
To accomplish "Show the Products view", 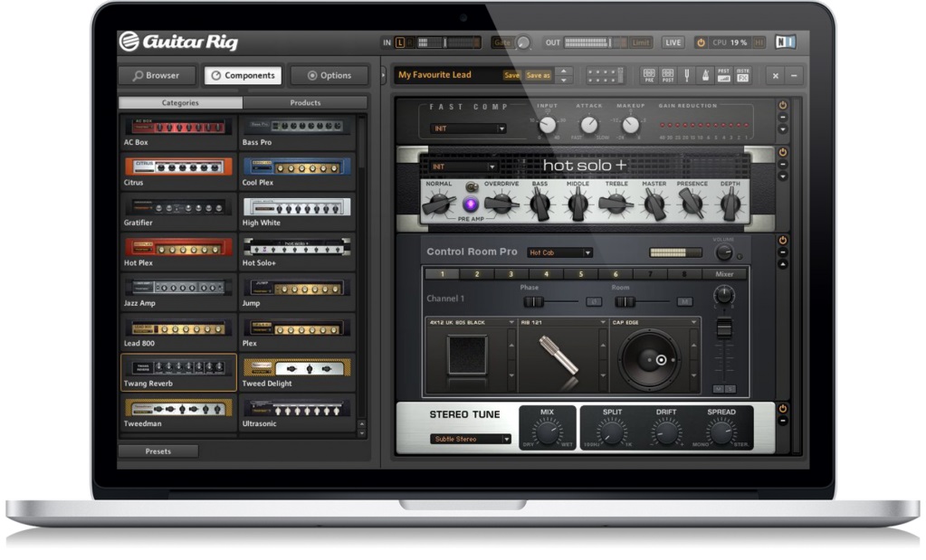I will [x=305, y=102].
